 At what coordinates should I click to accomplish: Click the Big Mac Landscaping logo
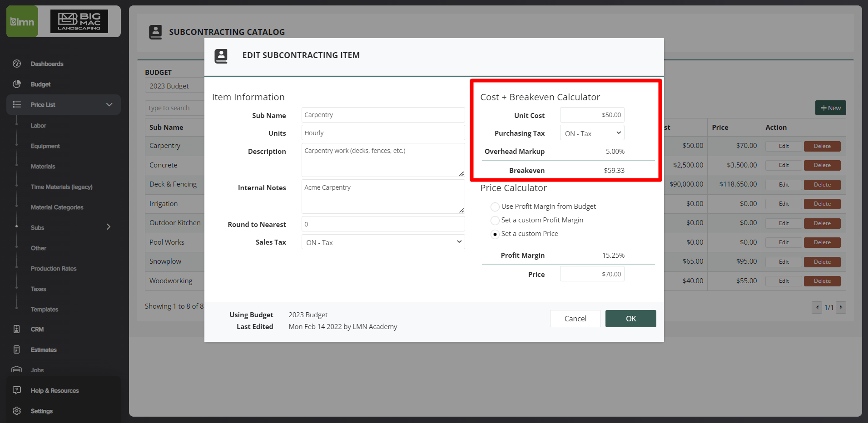pos(79,21)
